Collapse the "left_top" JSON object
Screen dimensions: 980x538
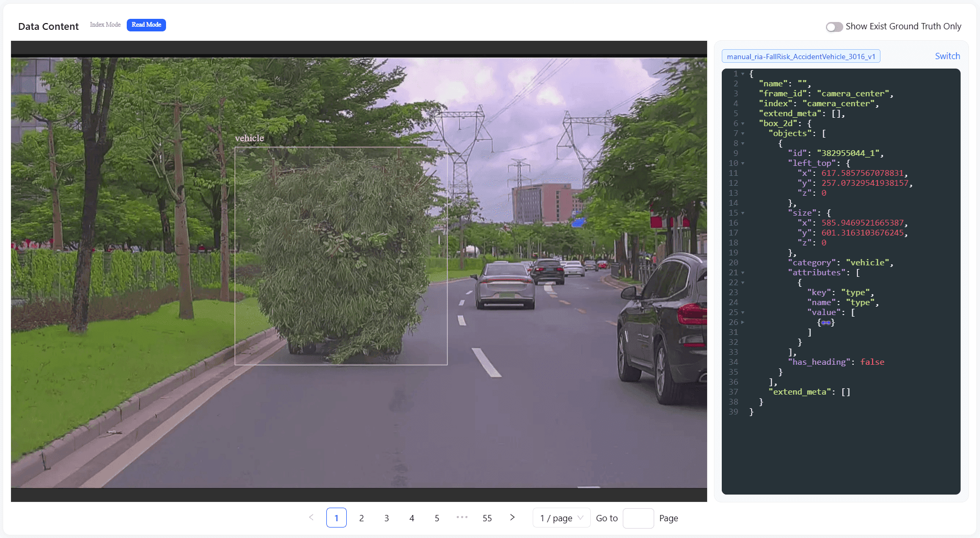[743, 163]
